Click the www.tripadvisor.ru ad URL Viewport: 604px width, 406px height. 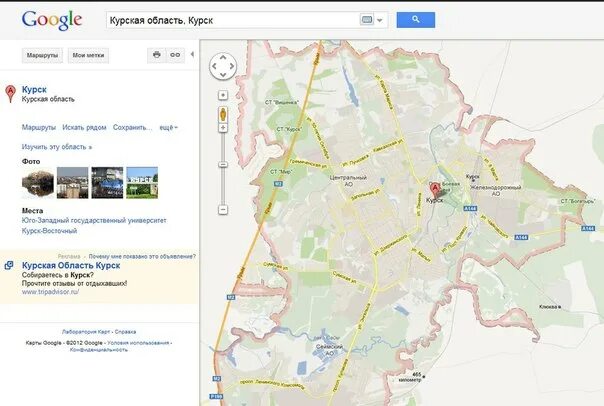pos(50,292)
